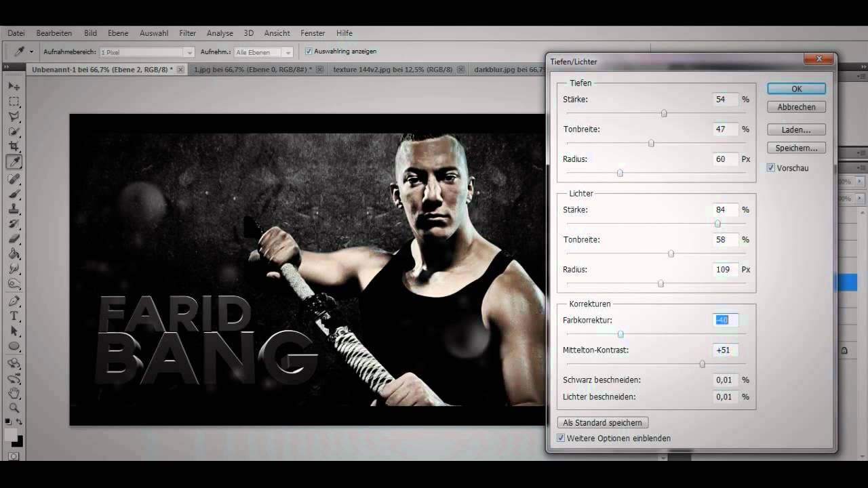
Task: Close the 1.jpg document tab
Action: [x=319, y=69]
